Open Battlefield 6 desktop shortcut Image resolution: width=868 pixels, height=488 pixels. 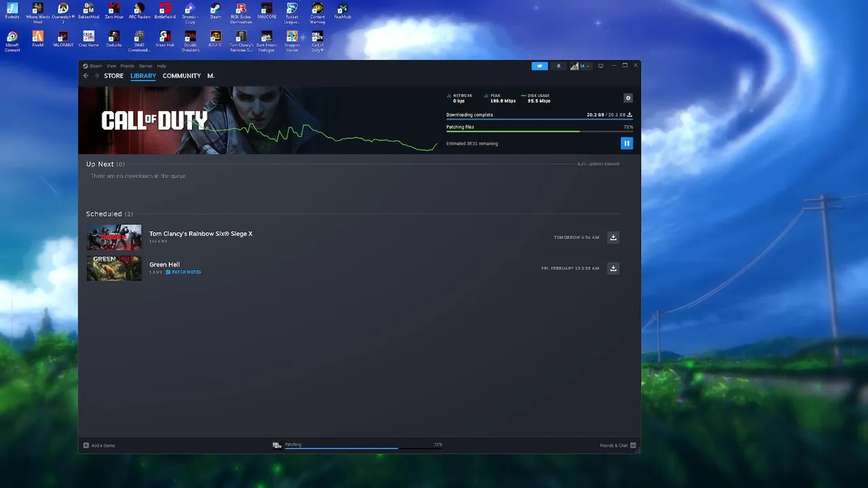(165, 12)
